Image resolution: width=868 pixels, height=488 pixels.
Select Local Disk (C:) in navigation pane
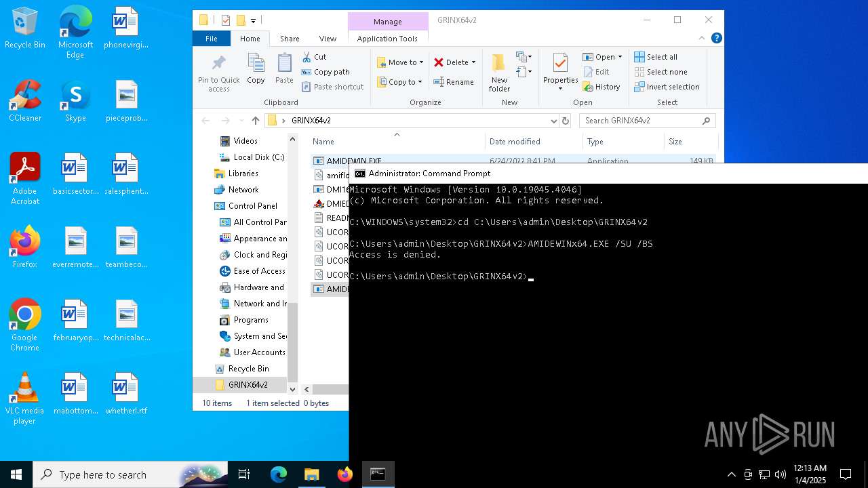(x=258, y=157)
